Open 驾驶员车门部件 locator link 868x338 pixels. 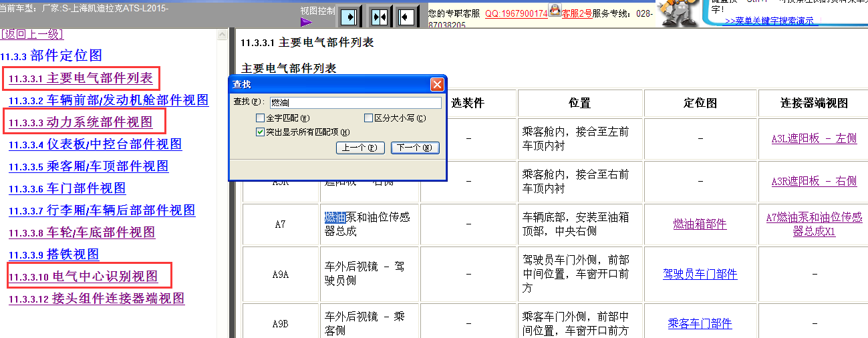click(700, 274)
